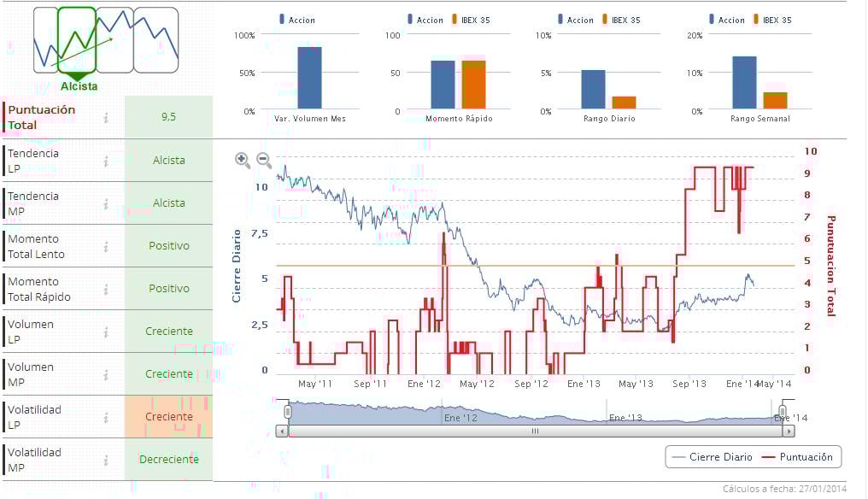Viewport: 868px width, 499px height.
Task: Toggle Accion legend in Momento Rápido chart
Action: 425,20
